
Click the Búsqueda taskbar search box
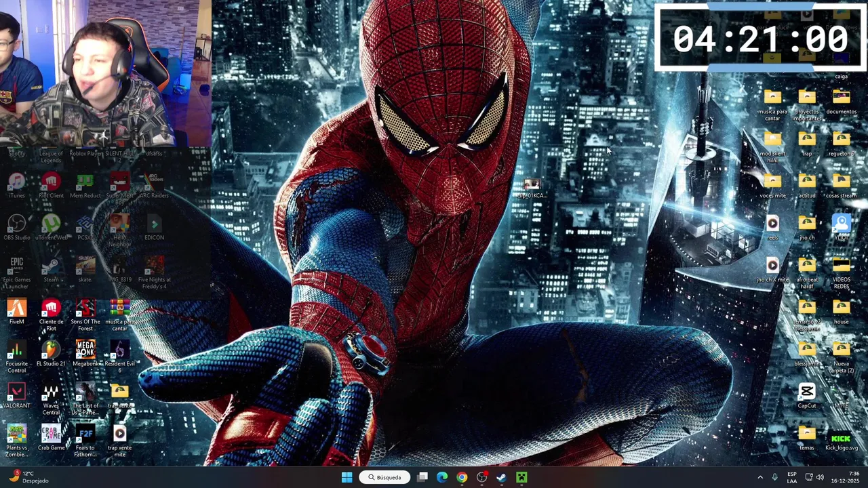coord(384,477)
